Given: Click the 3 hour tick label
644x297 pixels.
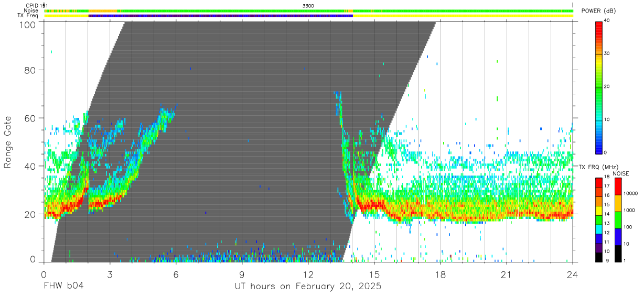Looking at the screenshot, I should (x=110, y=275).
